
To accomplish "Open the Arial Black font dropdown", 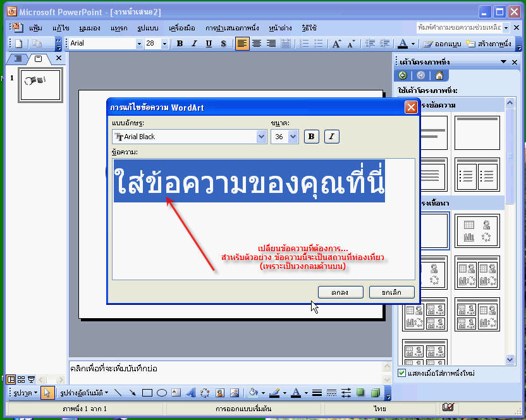I will click(261, 137).
